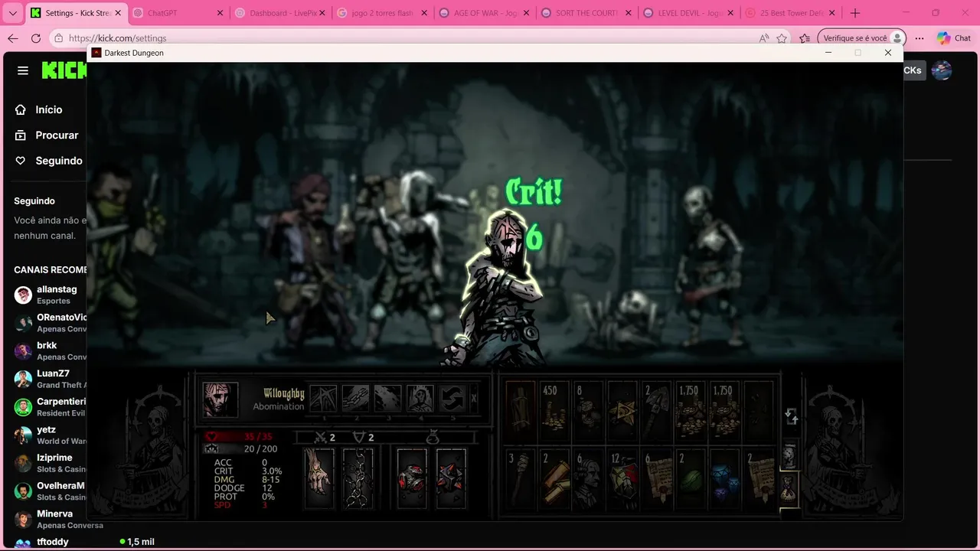Switch to the LEVEL DEVIL tab

coord(689,13)
